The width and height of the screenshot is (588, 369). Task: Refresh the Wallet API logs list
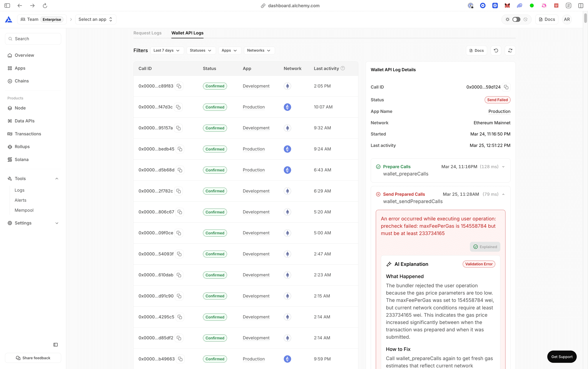pyautogui.click(x=510, y=50)
